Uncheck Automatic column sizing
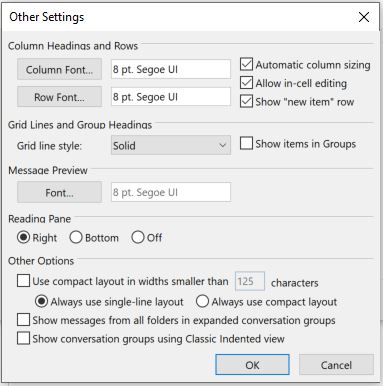 [246, 64]
